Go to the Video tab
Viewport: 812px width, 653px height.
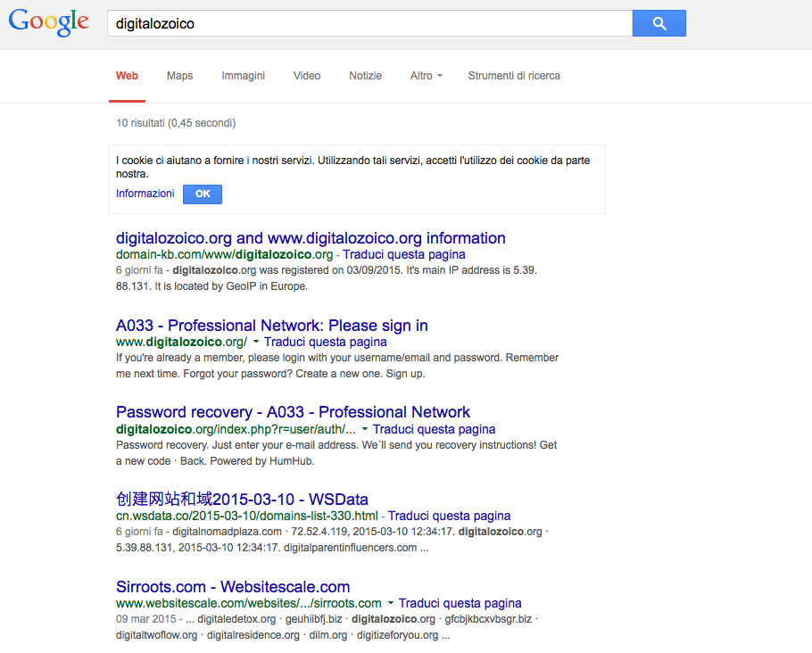pyautogui.click(x=307, y=76)
